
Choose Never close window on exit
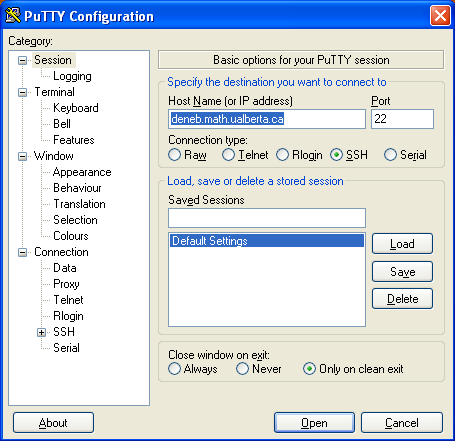pos(242,369)
